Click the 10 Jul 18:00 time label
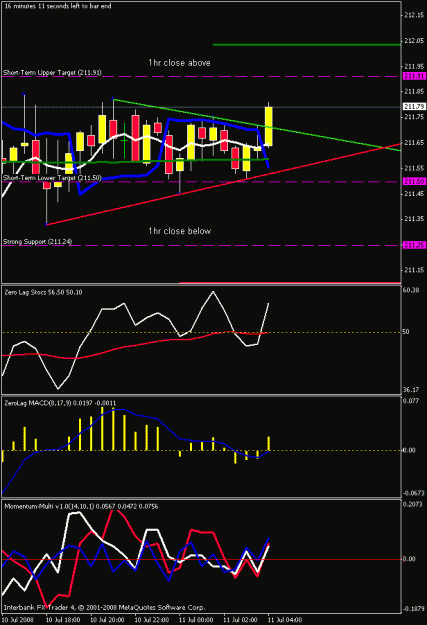This screenshot has height=625, width=427. pyautogui.click(x=63, y=620)
